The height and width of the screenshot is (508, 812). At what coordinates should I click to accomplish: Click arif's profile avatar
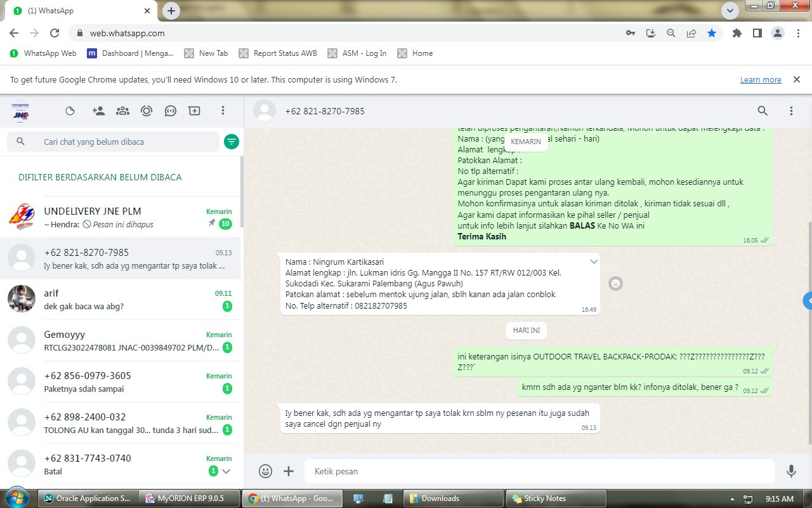(x=22, y=299)
